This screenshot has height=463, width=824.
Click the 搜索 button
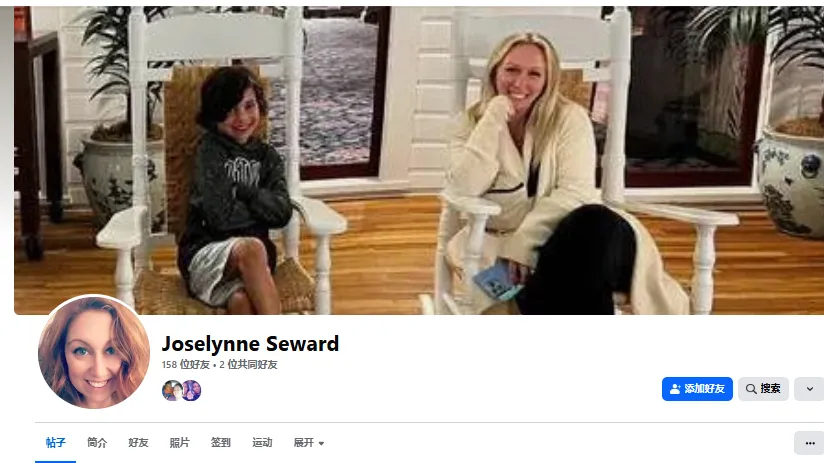(763, 389)
